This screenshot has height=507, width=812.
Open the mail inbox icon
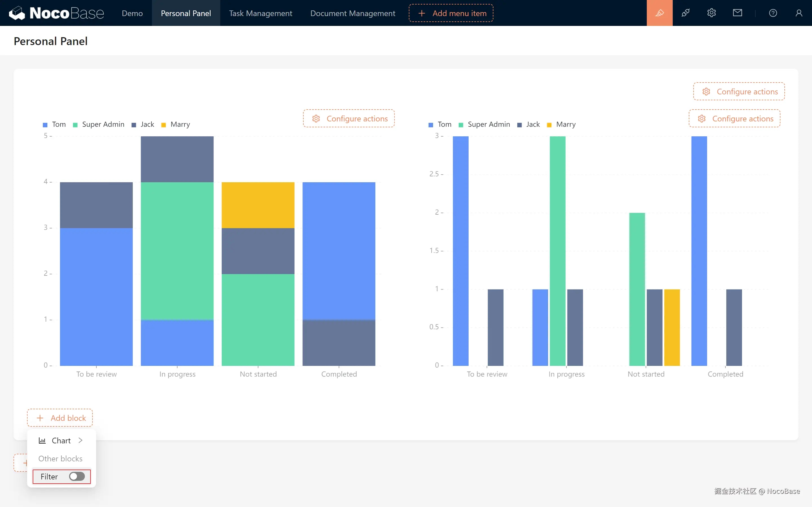pos(737,13)
